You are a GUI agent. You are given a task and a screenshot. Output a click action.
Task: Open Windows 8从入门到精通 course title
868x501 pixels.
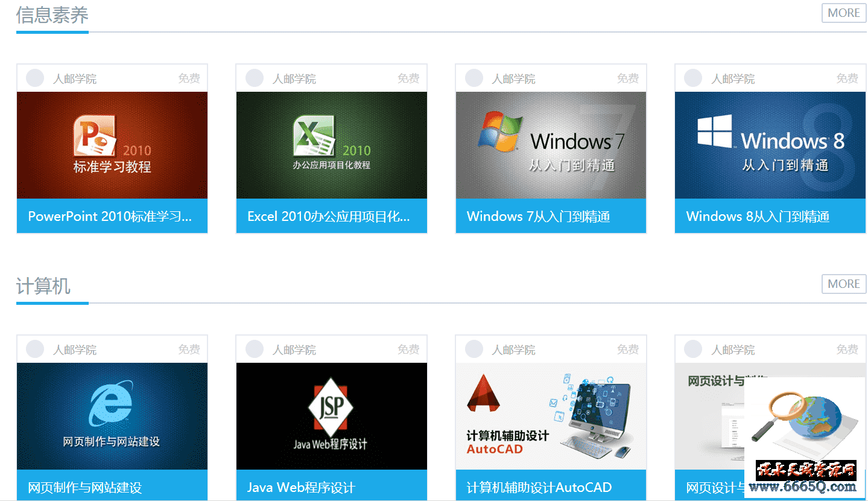[x=758, y=216]
